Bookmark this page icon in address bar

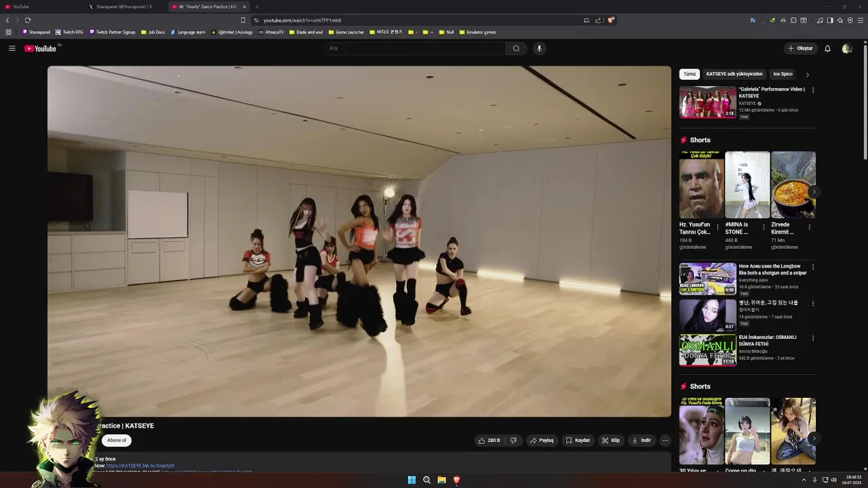(x=243, y=20)
